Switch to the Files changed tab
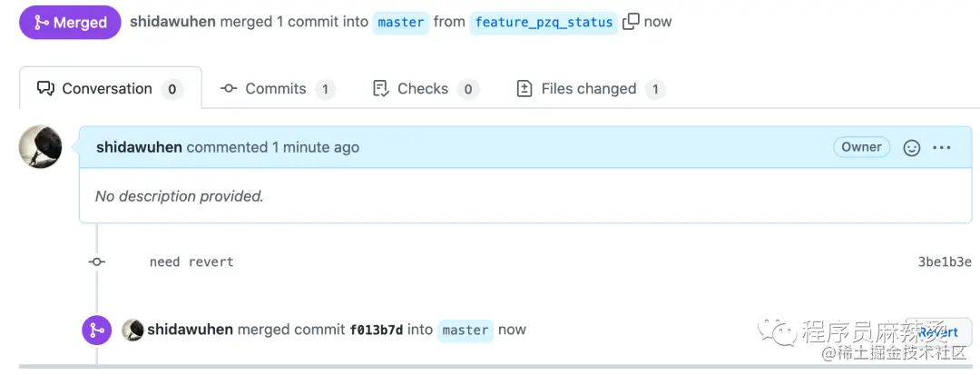Image resolution: width=980 pixels, height=375 pixels. 589,89
